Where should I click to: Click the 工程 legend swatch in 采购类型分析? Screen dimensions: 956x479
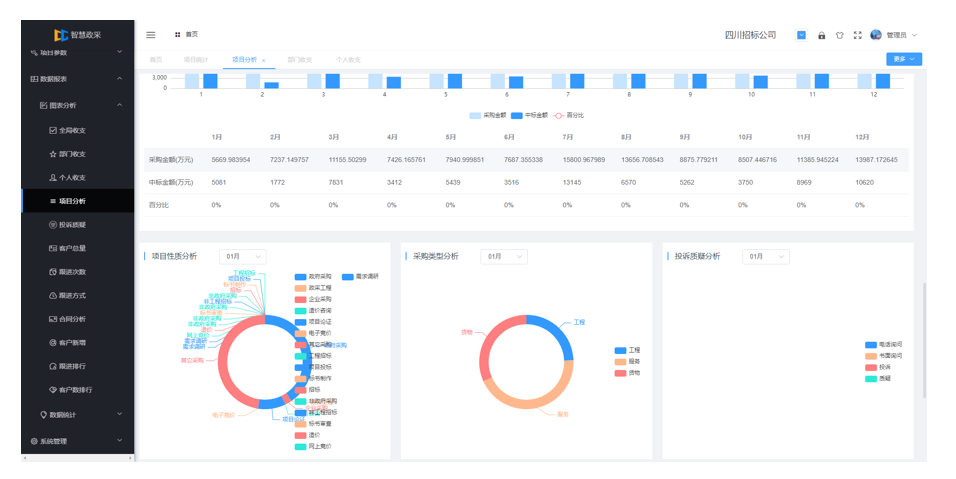[620, 351]
